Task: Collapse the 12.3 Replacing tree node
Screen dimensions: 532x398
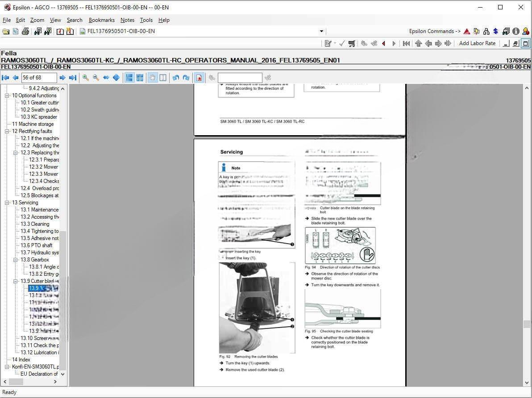Action: point(16,153)
